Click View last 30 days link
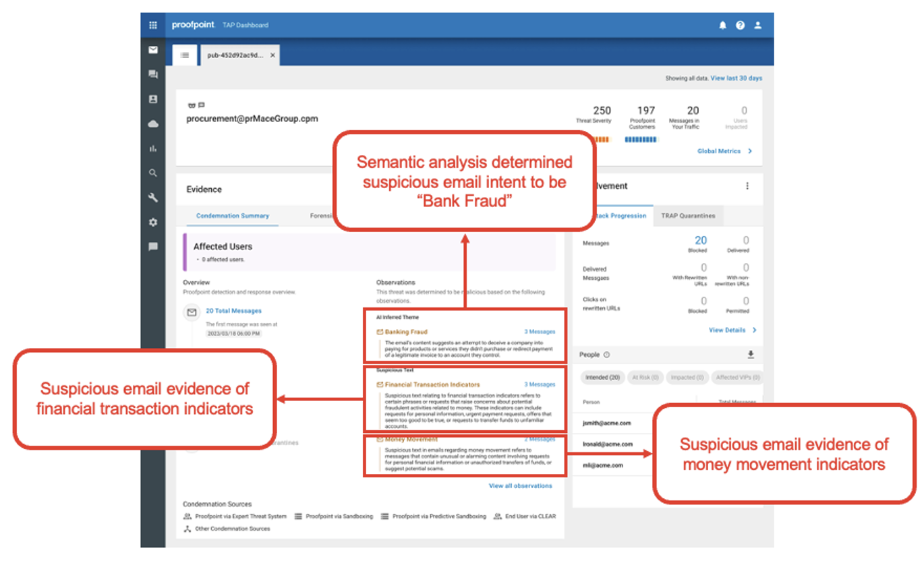The height and width of the screenshot is (565, 924). coord(737,78)
